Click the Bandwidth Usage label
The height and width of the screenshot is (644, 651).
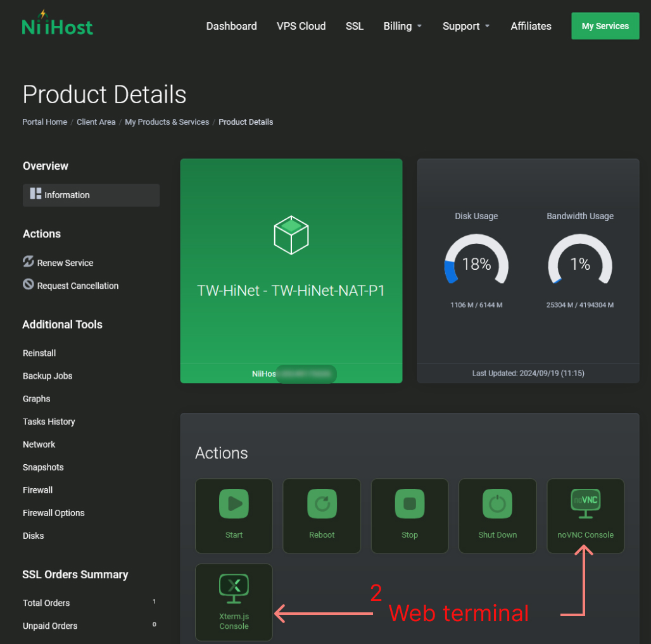point(580,216)
